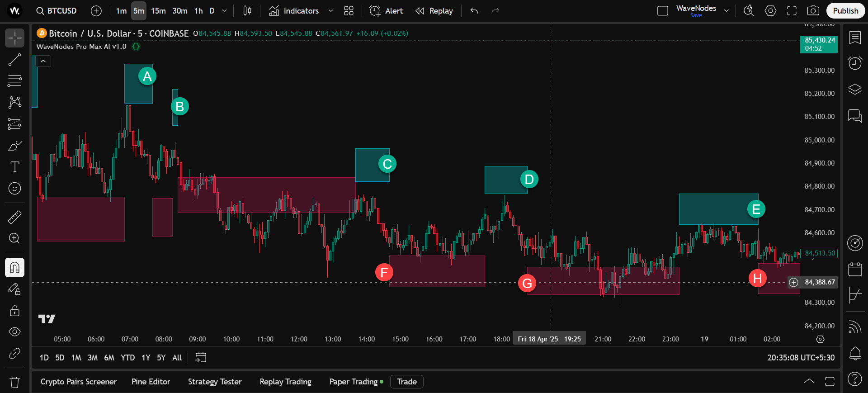Open the Pine Editor tab

tap(151, 382)
